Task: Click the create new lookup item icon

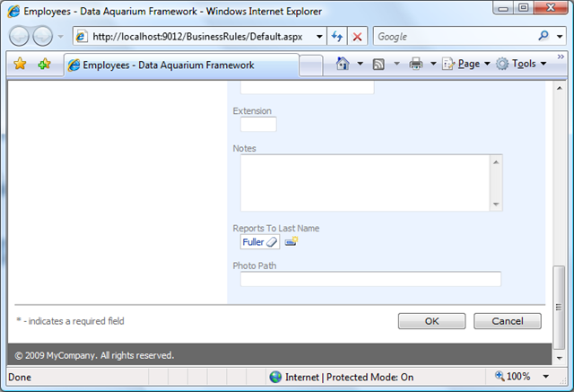Action: click(291, 241)
